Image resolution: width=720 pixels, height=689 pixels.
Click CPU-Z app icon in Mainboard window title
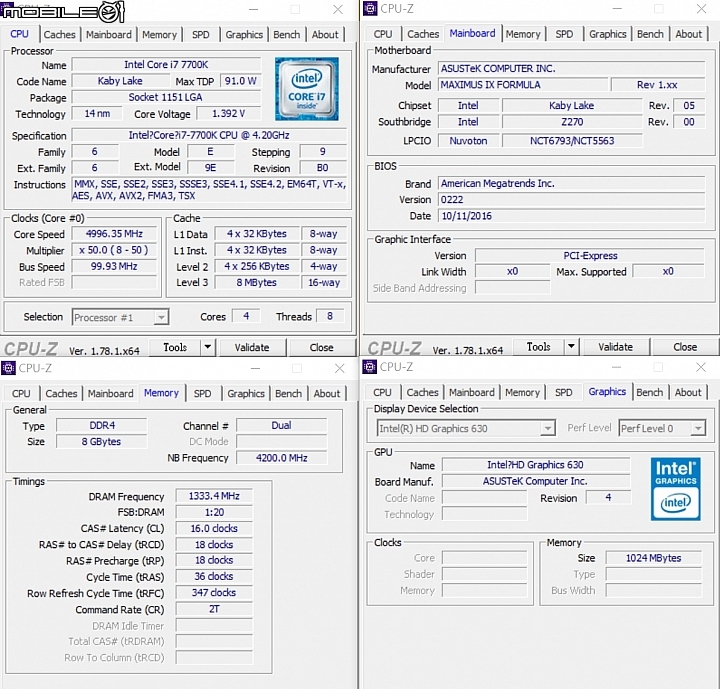pos(370,8)
